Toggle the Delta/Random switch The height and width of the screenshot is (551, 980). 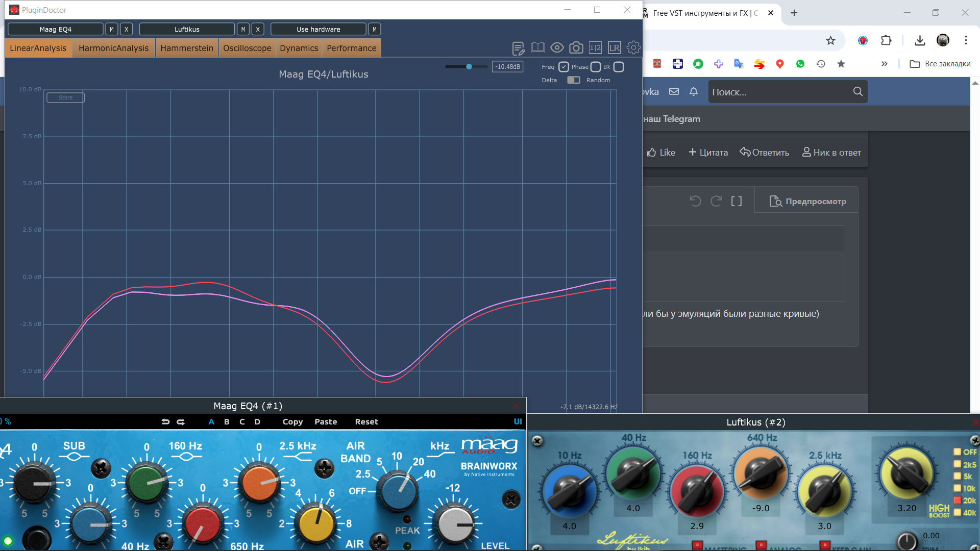coord(574,80)
